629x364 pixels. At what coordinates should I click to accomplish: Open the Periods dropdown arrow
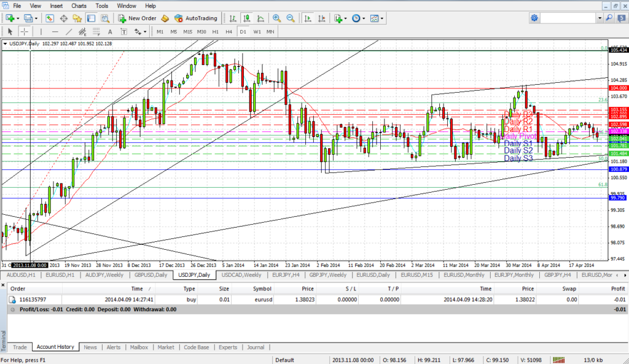(364, 18)
